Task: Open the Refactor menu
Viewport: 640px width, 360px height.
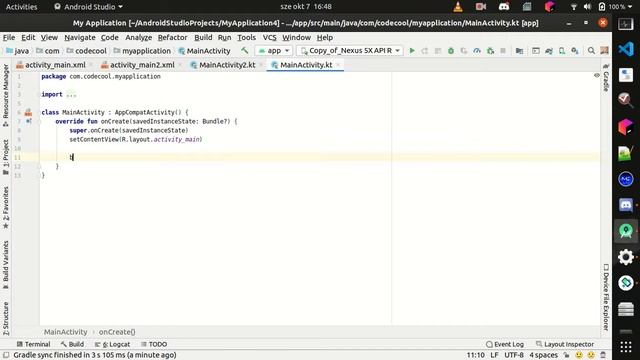Action: pyautogui.click(x=172, y=38)
